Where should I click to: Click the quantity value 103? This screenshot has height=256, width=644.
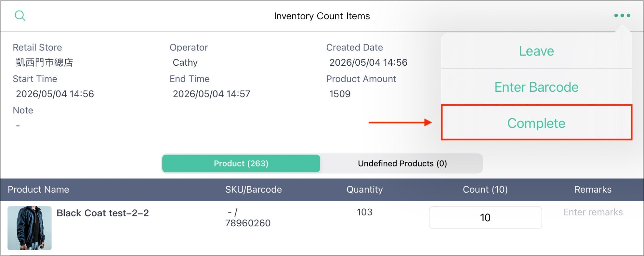pos(365,212)
